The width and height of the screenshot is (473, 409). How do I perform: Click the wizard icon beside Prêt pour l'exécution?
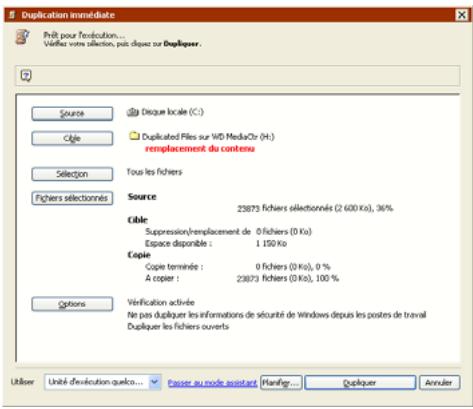23,37
